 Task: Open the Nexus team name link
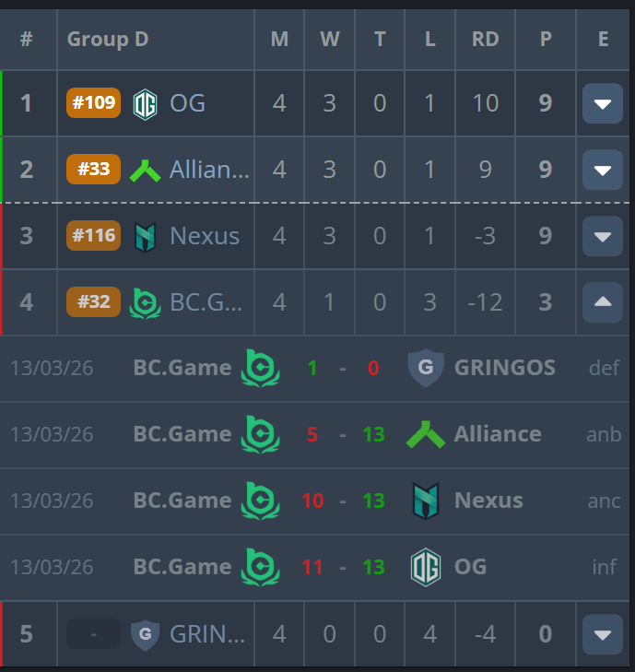tap(205, 236)
